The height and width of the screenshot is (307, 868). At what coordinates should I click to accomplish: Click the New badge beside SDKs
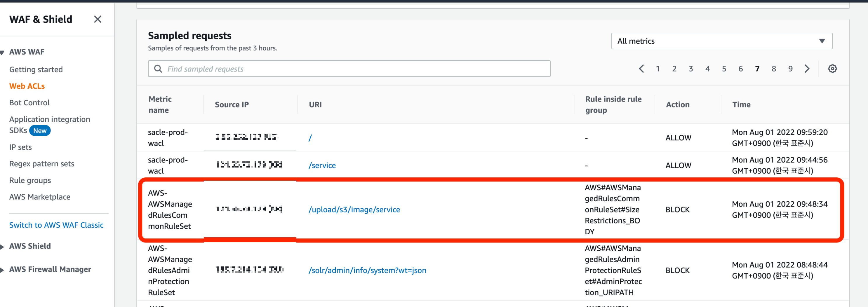coord(40,131)
